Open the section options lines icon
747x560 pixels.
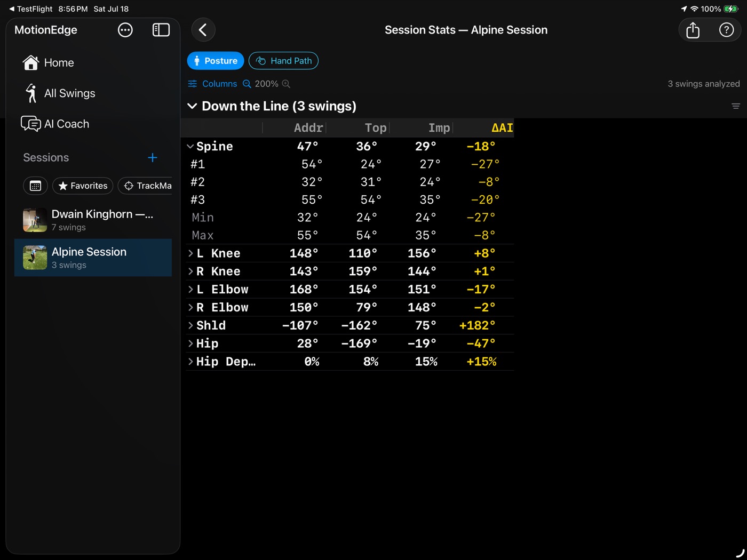(736, 106)
